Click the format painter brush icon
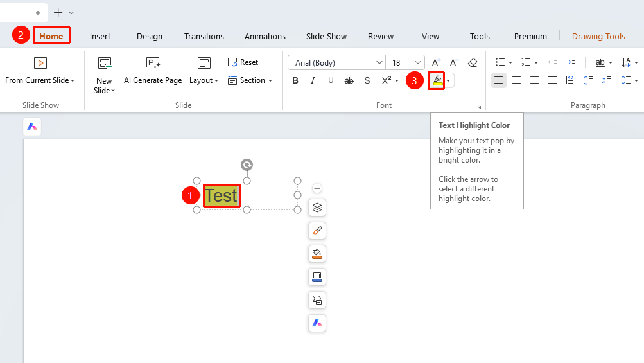The width and height of the screenshot is (644, 363). 317,231
